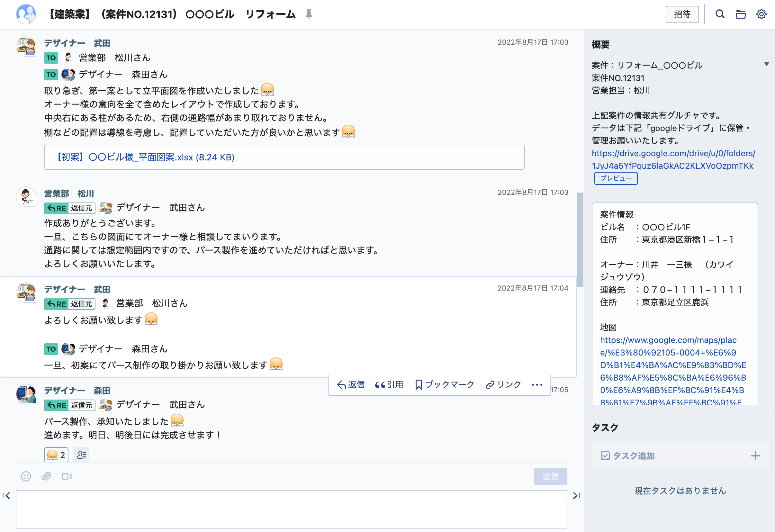This screenshot has width=775, height=532.
Task: Select 返信 reply in message action bar
Action: click(x=350, y=384)
